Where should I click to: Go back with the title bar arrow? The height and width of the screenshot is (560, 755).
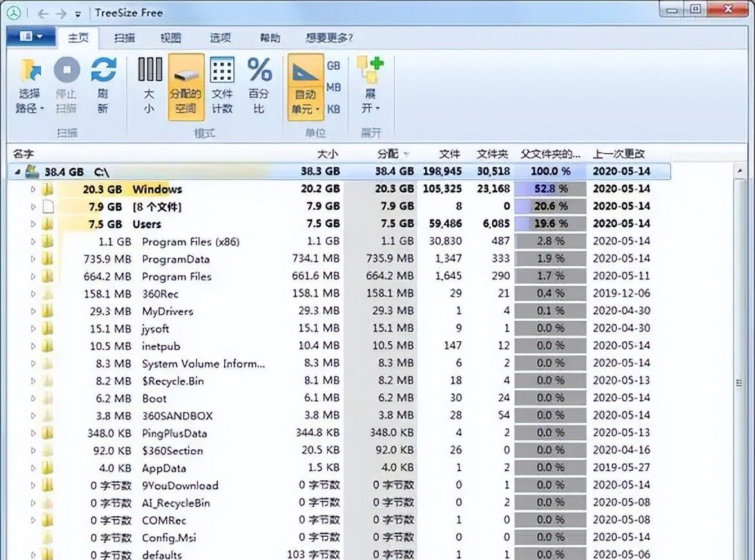click(43, 14)
